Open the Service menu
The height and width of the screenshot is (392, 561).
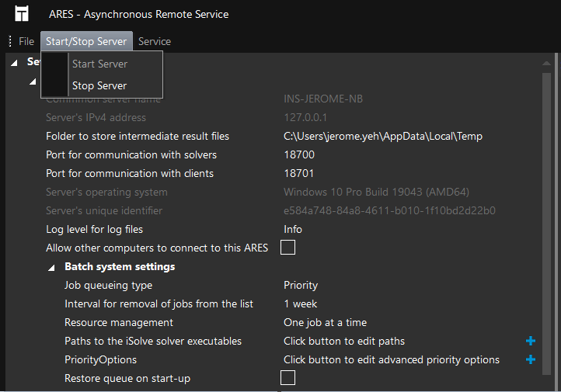point(155,41)
